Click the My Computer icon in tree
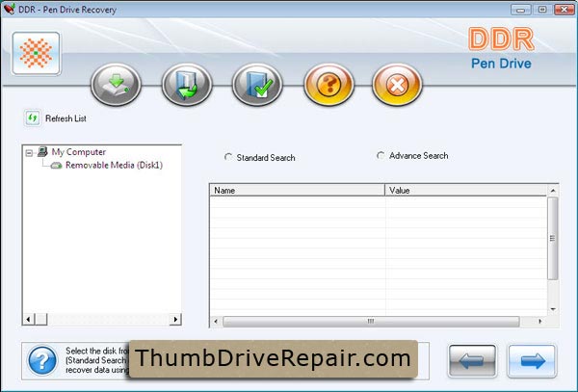Viewport: 578px width, 392px height. tap(42, 151)
